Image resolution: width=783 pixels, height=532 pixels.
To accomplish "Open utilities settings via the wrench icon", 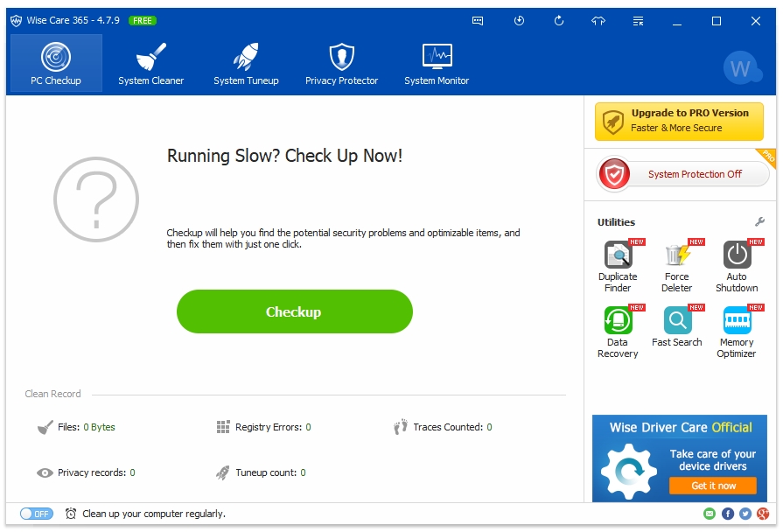I will click(759, 222).
